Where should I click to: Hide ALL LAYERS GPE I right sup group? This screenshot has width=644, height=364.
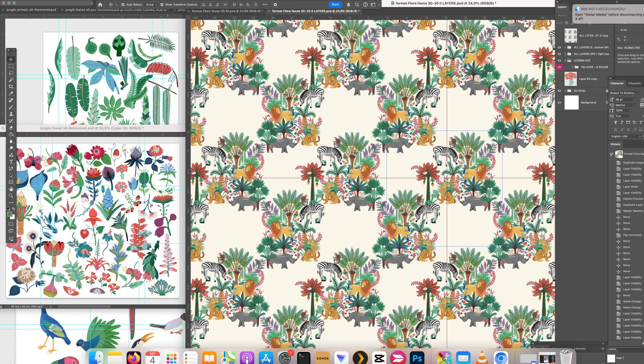tap(559, 54)
